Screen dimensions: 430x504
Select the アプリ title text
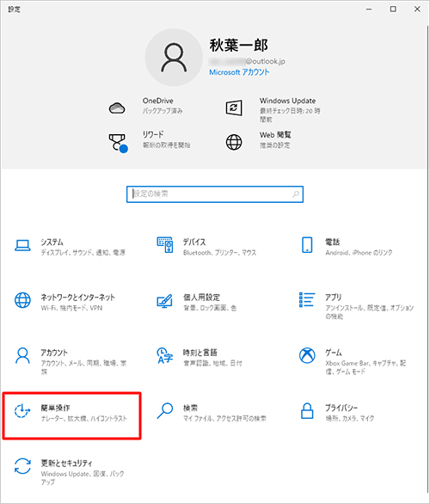click(334, 297)
